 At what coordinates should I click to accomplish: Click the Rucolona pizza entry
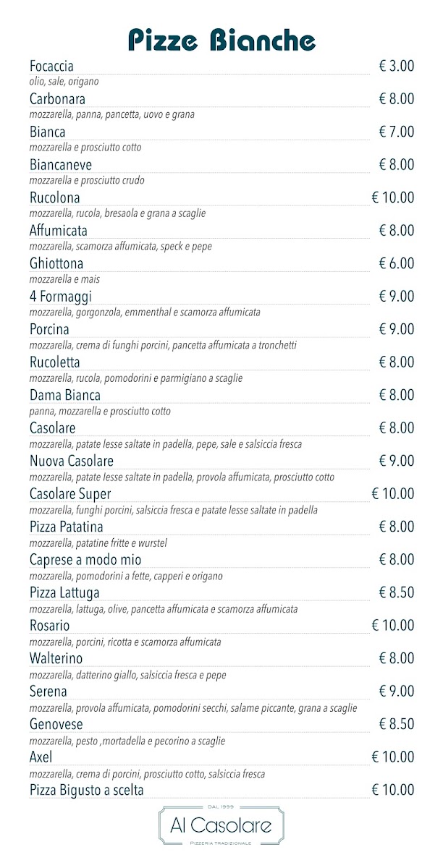coord(54,197)
